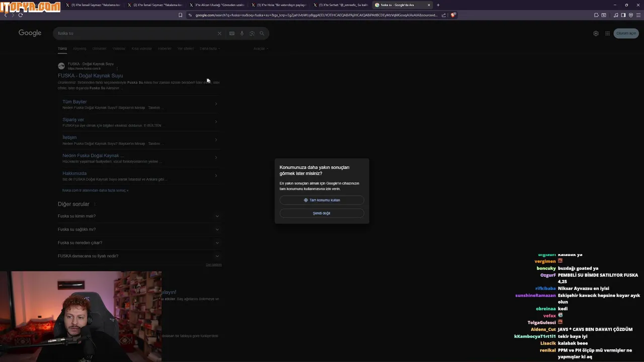This screenshot has width=644, height=362.
Task: Select the 'Yer siteleri' search filter tab
Action: (x=186, y=49)
